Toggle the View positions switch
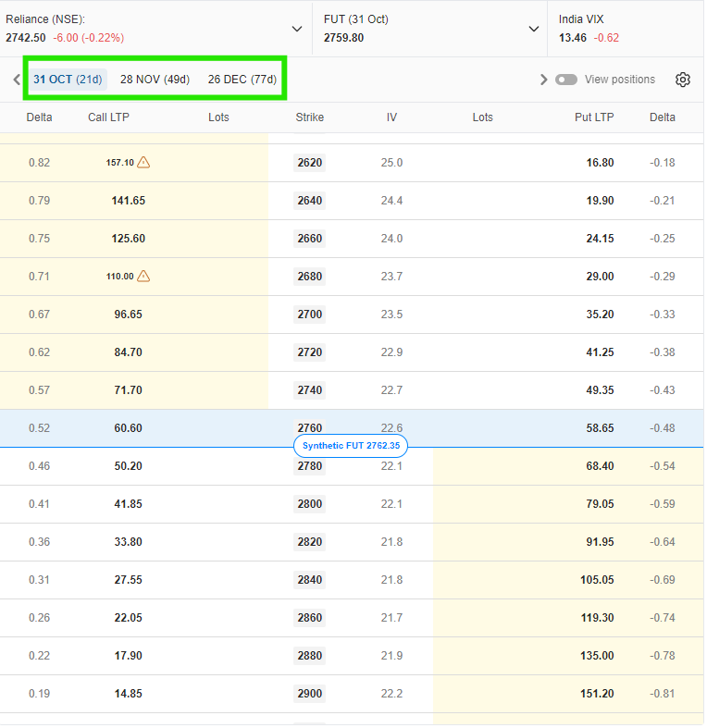This screenshot has width=707, height=728. 565,80
